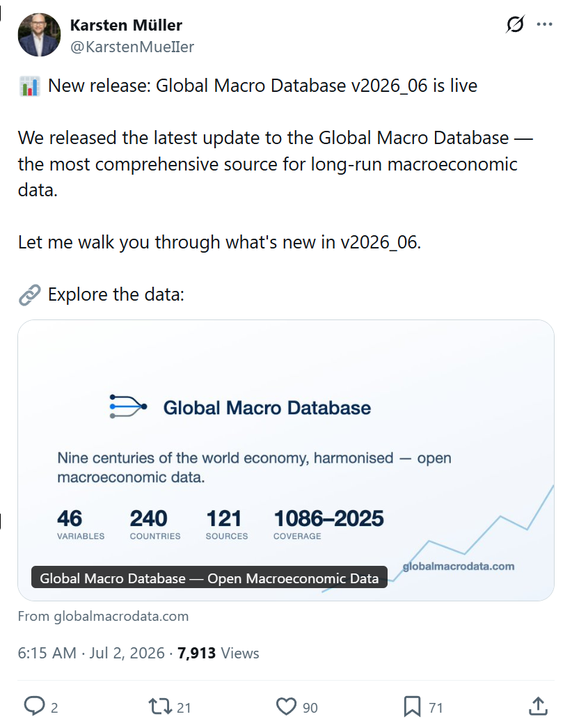Image resolution: width=572 pixels, height=728 pixels.
Task: Repost using the retweet arrows icon
Action: pos(160,706)
